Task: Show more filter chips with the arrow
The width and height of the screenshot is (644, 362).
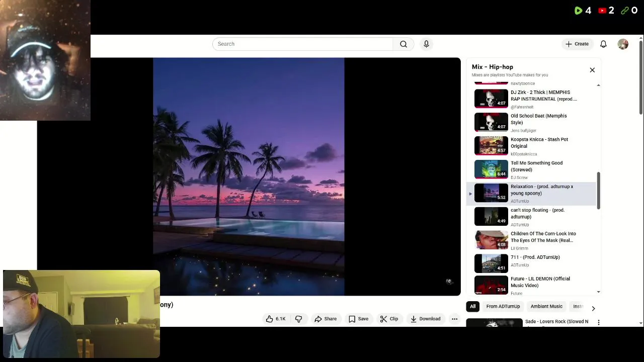Action: [593, 308]
